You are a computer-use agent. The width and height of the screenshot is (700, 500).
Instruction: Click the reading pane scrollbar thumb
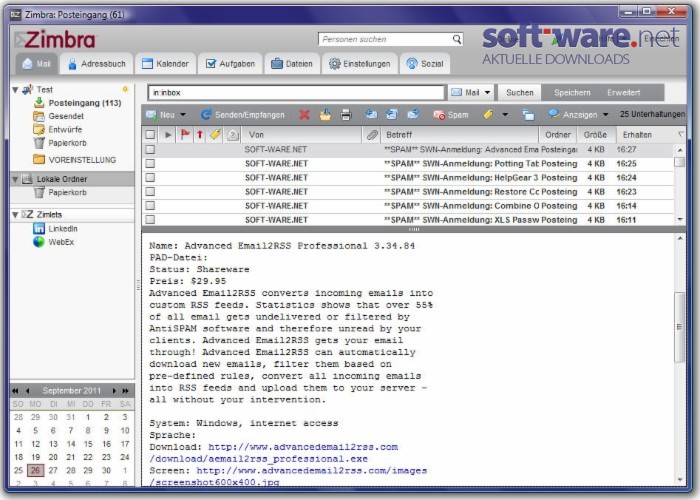click(x=679, y=327)
